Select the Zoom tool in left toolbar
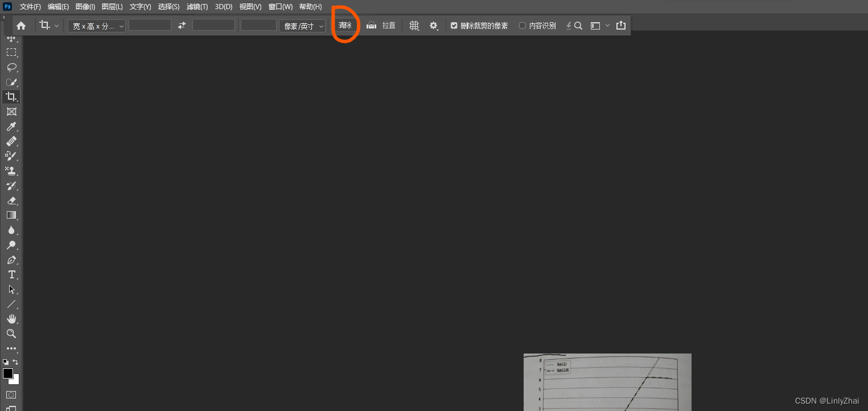Screen dimensions: 868x411 pyautogui.click(x=11, y=334)
